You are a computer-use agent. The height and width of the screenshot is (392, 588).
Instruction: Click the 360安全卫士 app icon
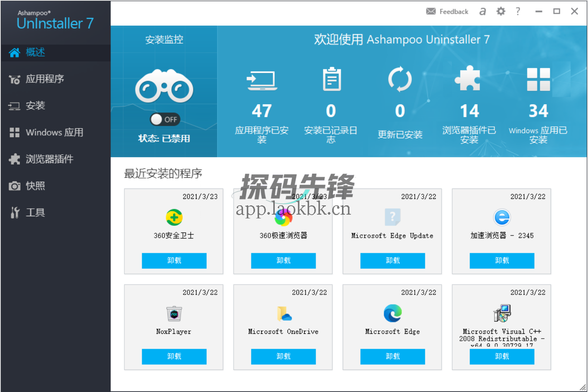(x=174, y=217)
